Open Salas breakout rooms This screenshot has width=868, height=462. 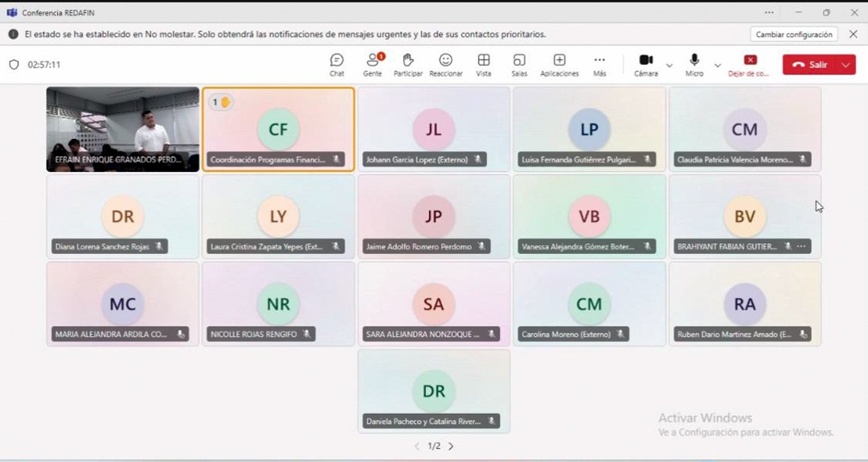tap(519, 64)
